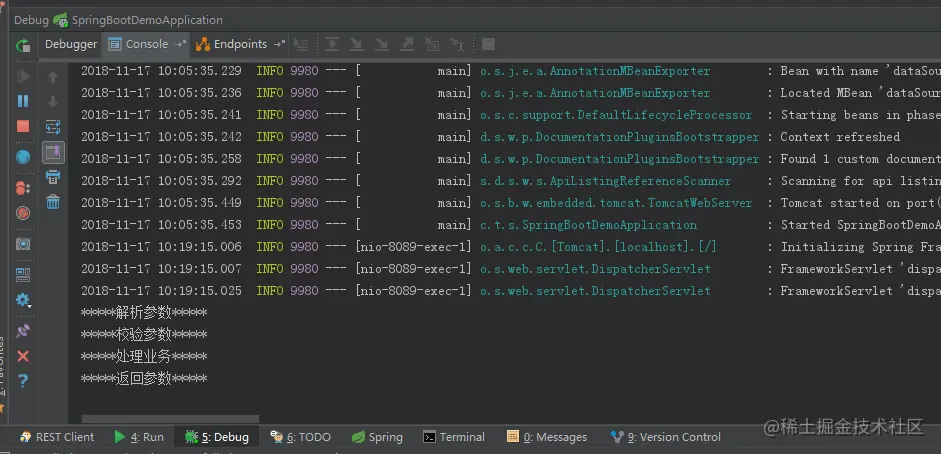The image size is (941, 454).
Task: Open the REST Client tool window
Action: tap(57, 437)
